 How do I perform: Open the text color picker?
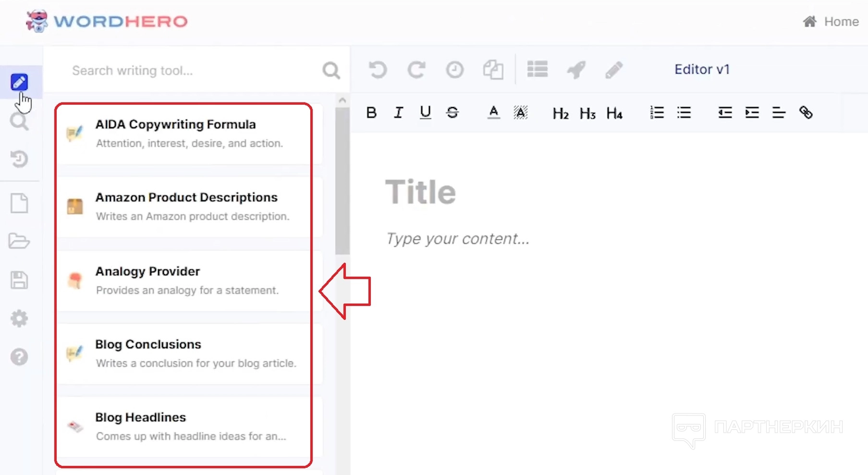[494, 112]
